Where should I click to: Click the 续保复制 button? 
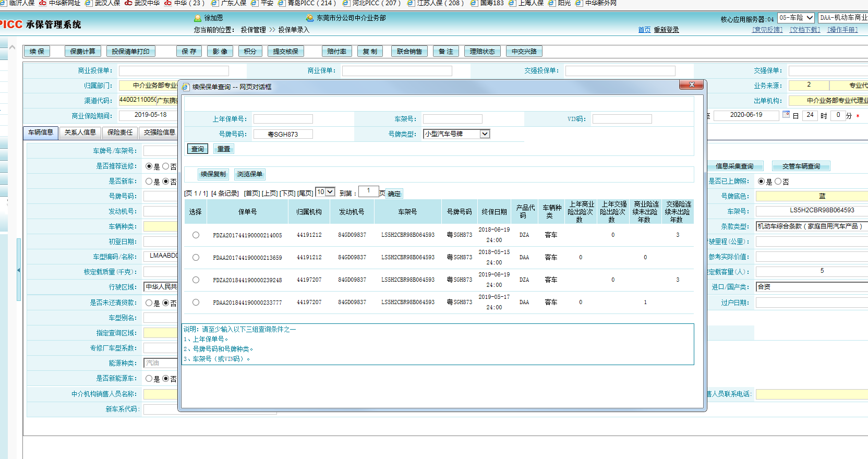click(x=213, y=174)
